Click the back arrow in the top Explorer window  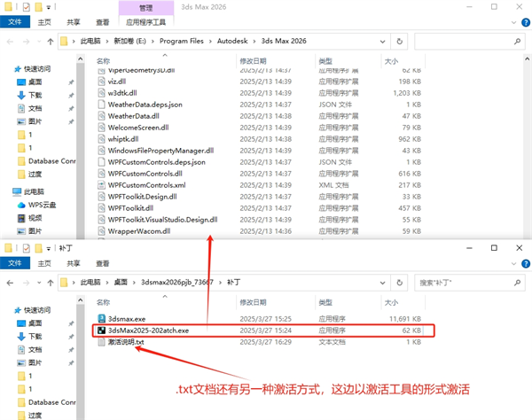10,40
